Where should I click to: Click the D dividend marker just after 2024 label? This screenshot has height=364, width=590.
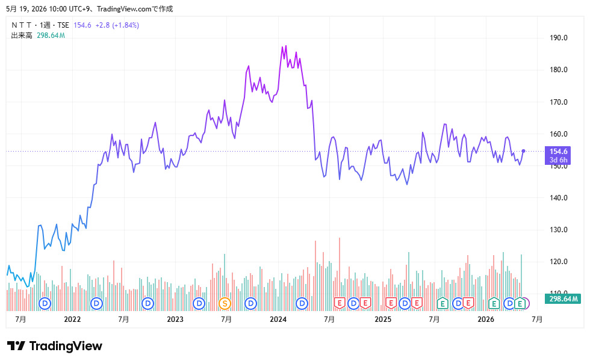[302, 303]
